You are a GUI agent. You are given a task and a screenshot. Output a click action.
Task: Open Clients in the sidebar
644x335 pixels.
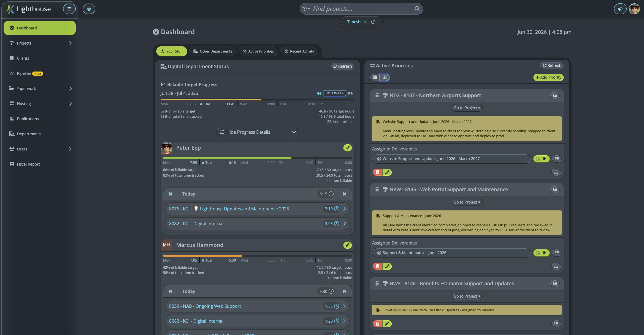coord(40,58)
